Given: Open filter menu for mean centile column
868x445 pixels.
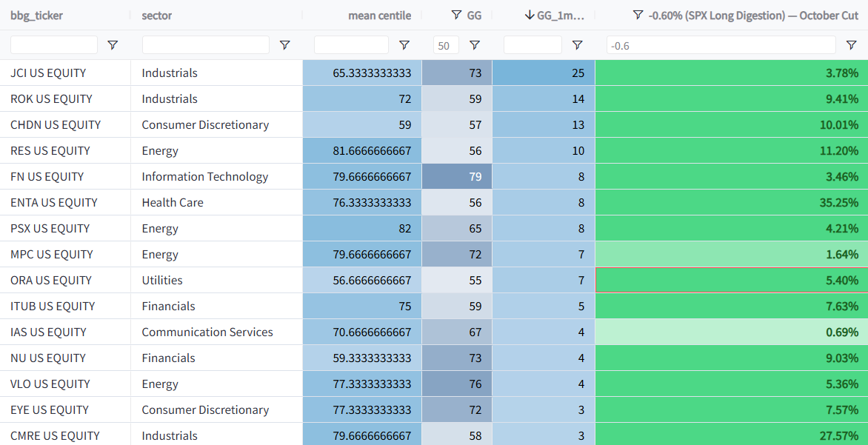Looking at the screenshot, I should (404, 45).
